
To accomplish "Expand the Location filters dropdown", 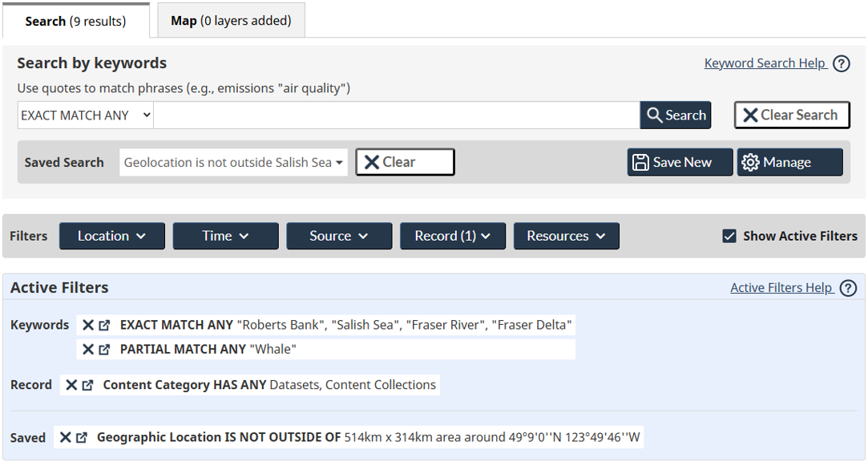I will tap(111, 236).
